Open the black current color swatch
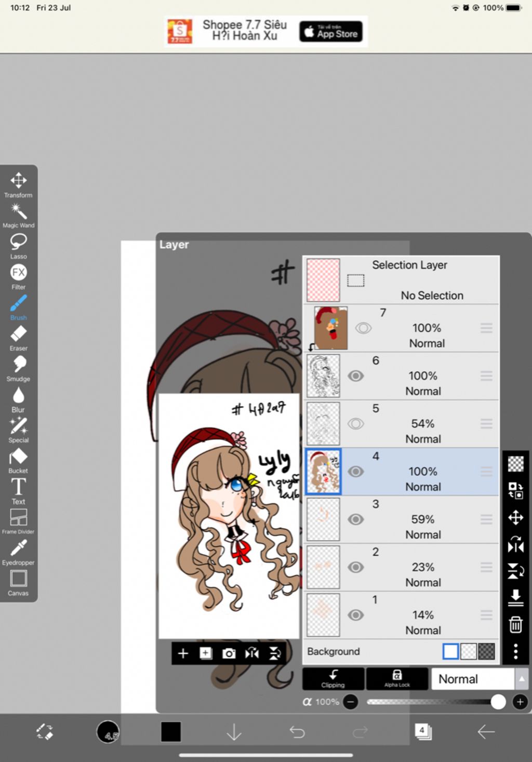 171,731
